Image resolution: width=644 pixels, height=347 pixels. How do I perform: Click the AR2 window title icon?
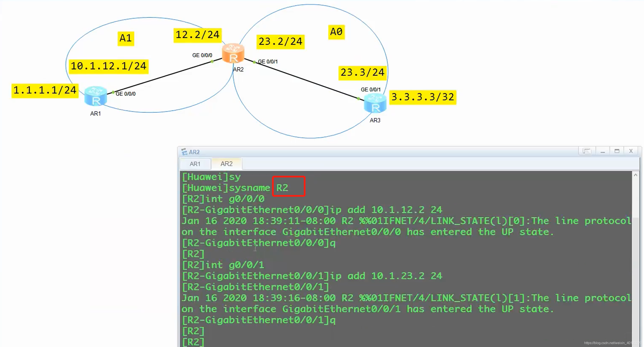pyautogui.click(x=184, y=152)
